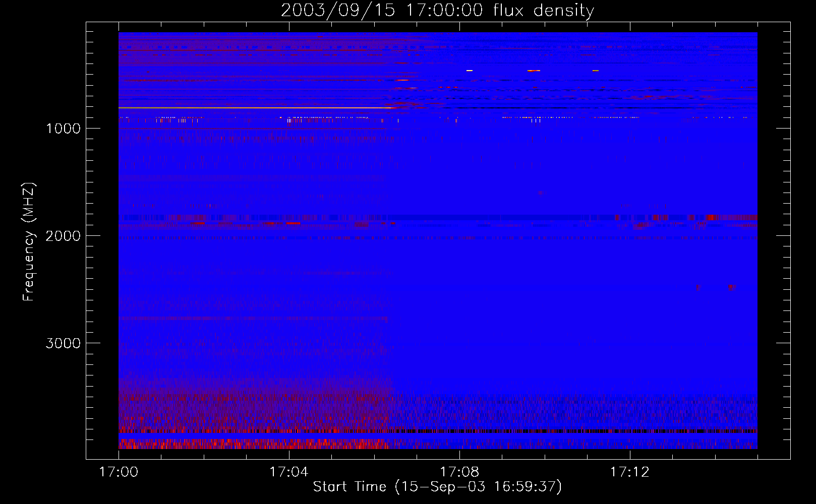Click the 17:08 time tick label
The image size is (816, 504).
click(459, 472)
